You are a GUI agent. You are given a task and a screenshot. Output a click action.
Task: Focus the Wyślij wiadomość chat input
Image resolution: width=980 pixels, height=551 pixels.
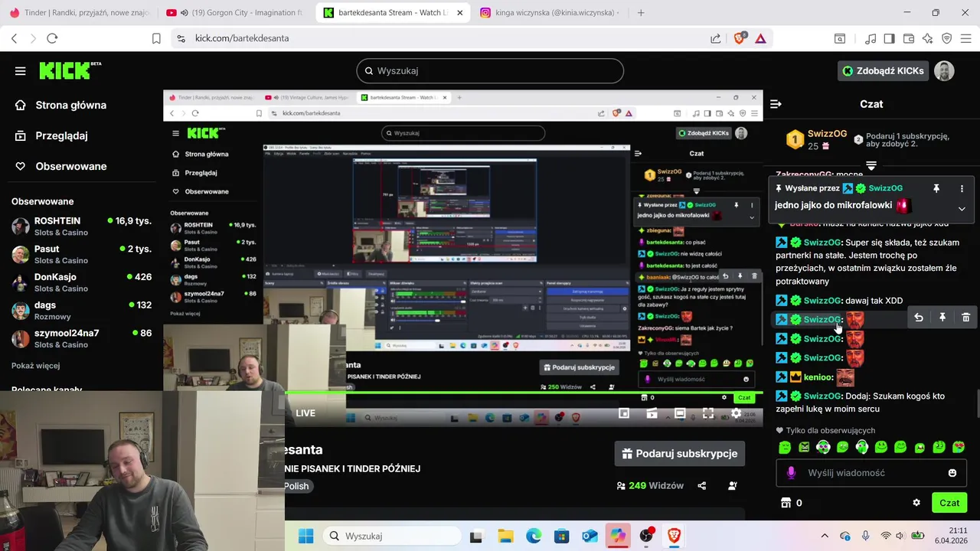871,473
